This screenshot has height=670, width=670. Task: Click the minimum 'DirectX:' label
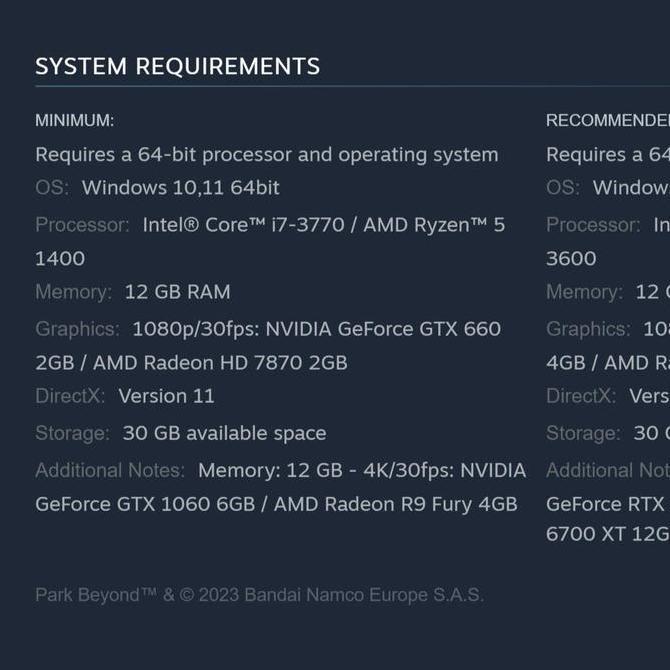pyautogui.click(x=70, y=396)
